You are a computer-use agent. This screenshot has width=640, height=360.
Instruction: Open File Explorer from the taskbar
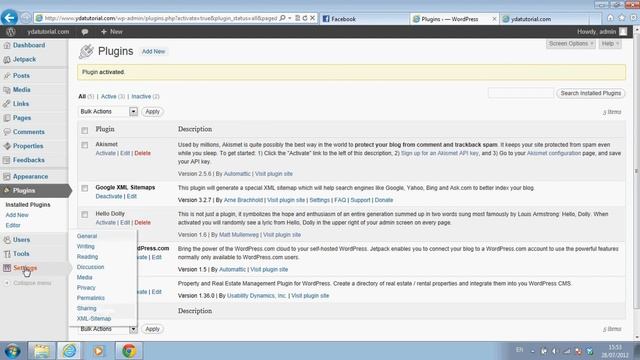41,351
